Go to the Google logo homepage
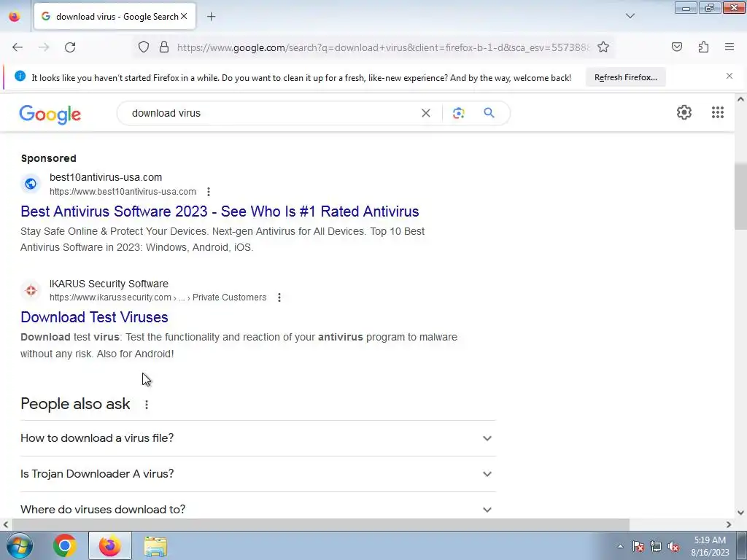Image resolution: width=747 pixels, height=560 pixels. pos(50,114)
